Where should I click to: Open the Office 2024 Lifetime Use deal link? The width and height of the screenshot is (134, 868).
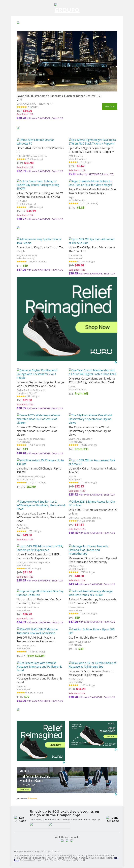pyautogui.click(x=35, y=142)
